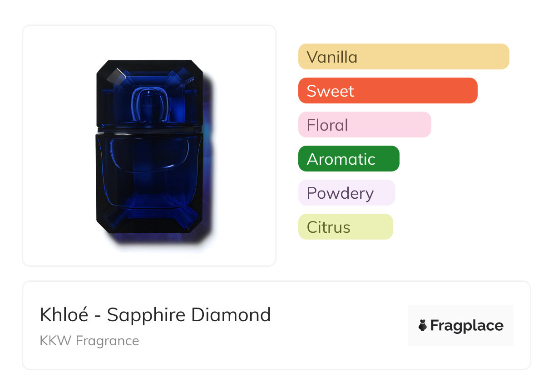This screenshot has height=392, width=553.
Task: Click the word Khloé in the title
Action: [x=64, y=315]
